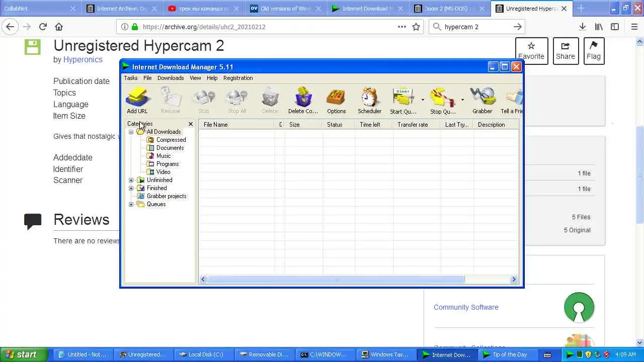Click the Share button on archive.org
The height and width of the screenshot is (362, 644).
coord(566,51)
